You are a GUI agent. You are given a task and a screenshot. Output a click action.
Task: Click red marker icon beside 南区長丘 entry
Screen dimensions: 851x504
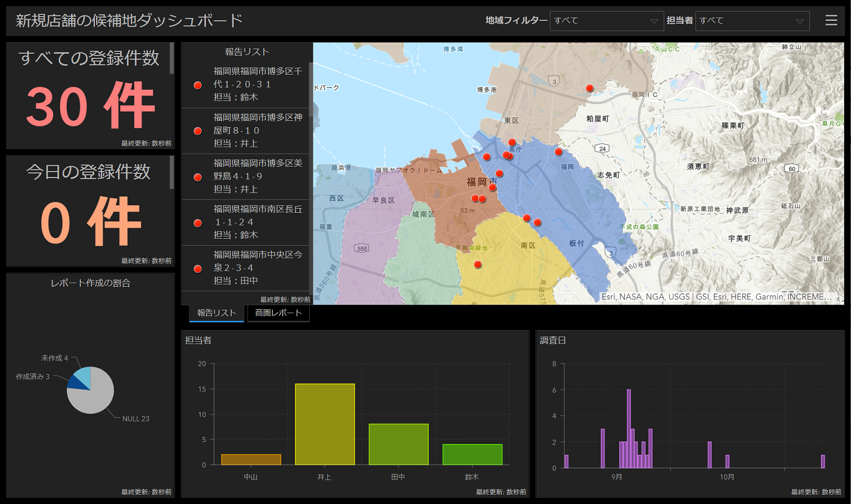[198, 223]
